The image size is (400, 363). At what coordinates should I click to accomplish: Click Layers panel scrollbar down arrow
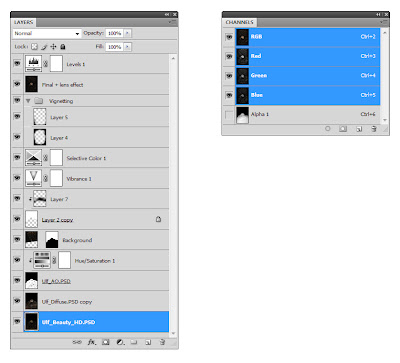(x=173, y=333)
